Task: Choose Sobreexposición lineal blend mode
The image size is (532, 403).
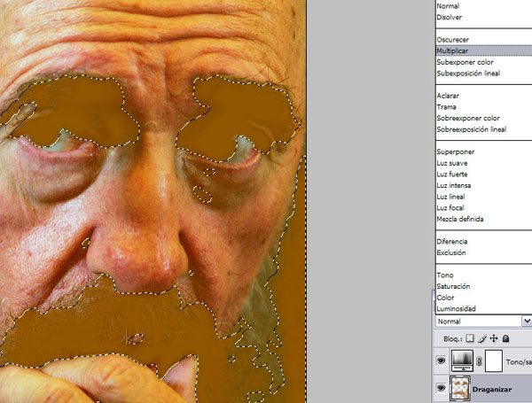Action: 483,129
